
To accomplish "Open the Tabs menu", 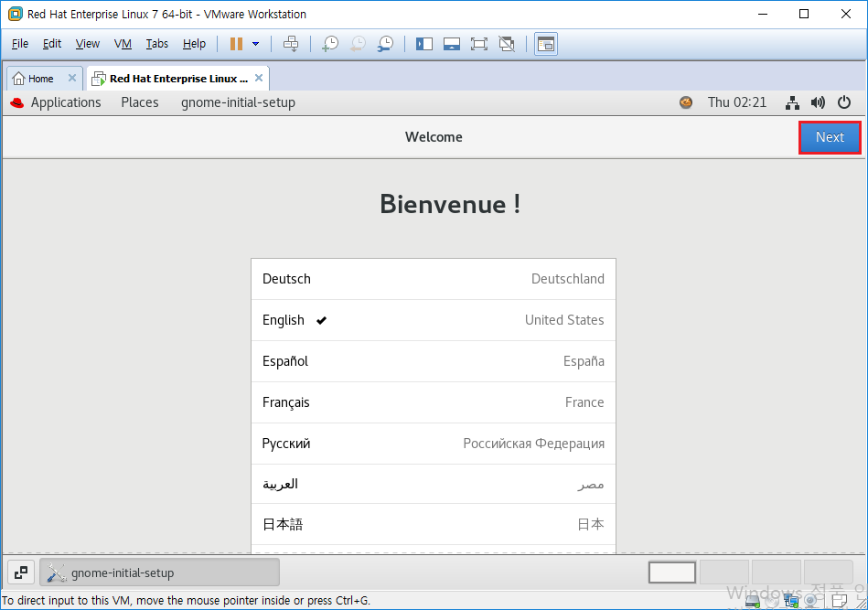I will 157,44.
